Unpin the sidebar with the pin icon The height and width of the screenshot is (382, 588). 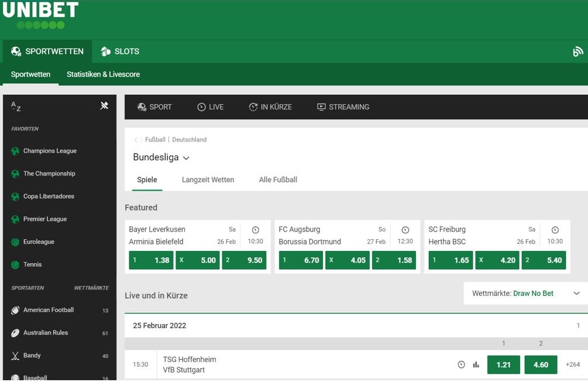(104, 106)
